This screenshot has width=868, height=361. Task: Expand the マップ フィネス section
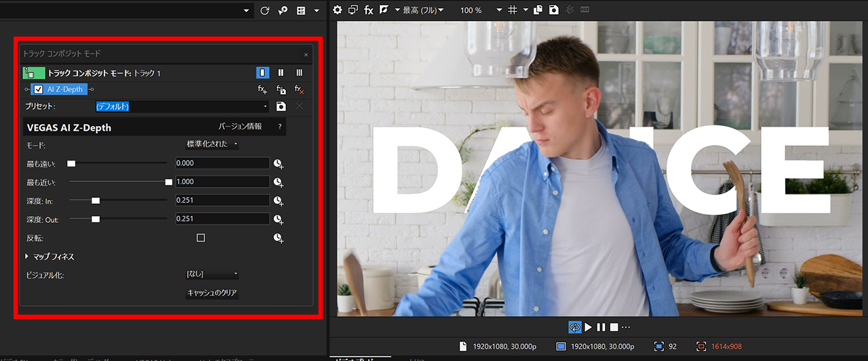tap(28, 257)
